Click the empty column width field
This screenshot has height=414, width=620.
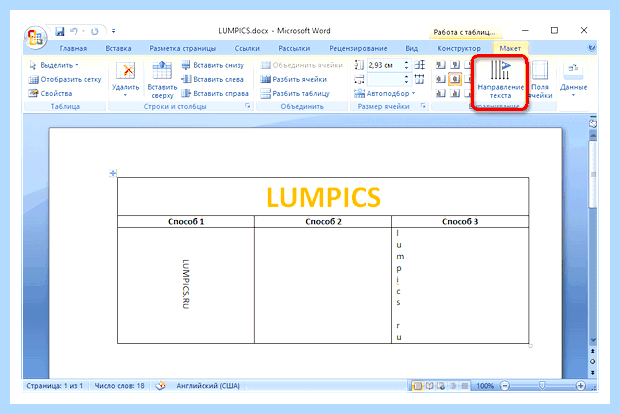tap(384, 79)
